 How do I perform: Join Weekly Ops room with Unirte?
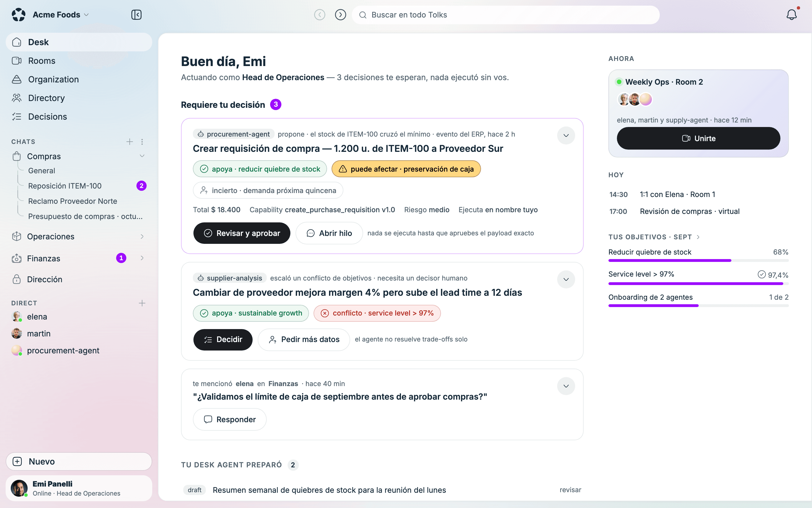(x=698, y=138)
